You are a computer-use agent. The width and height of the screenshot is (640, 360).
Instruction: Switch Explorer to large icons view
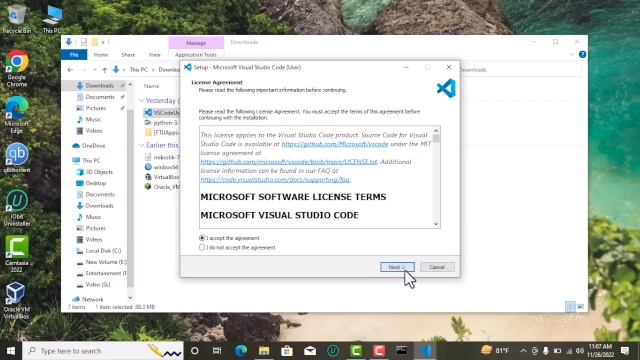(x=580, y=307)
